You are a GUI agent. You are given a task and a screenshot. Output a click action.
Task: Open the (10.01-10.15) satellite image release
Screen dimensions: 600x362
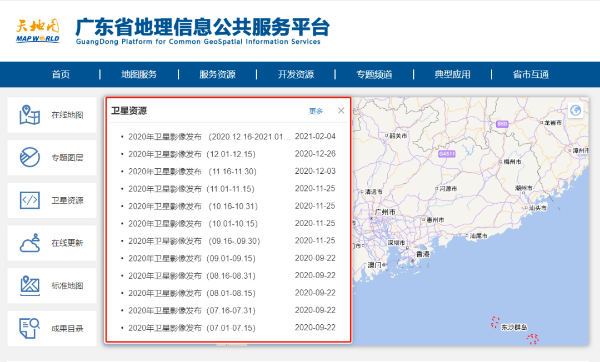tap(193, 223)
